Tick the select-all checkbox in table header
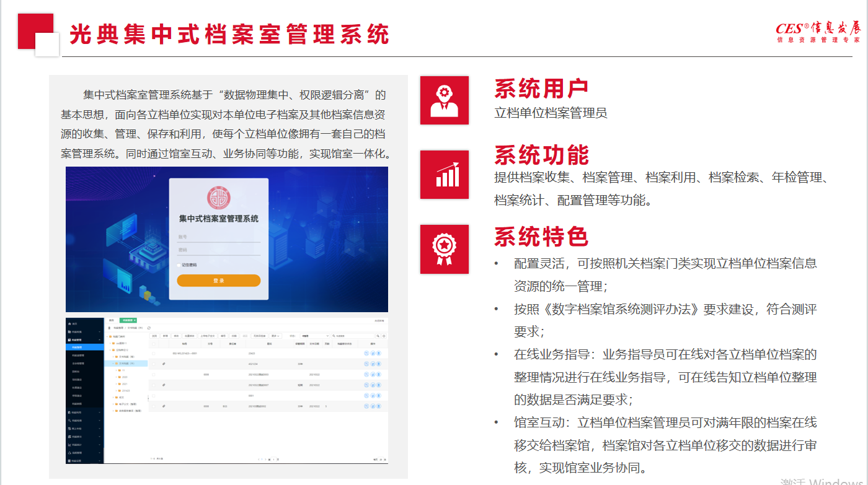 153,344
